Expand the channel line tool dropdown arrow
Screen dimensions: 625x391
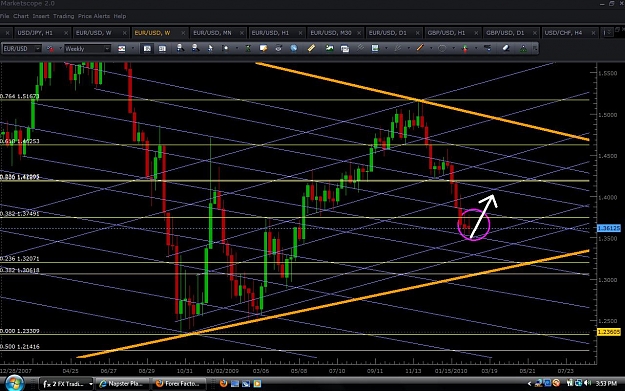(x=409, y=48)
